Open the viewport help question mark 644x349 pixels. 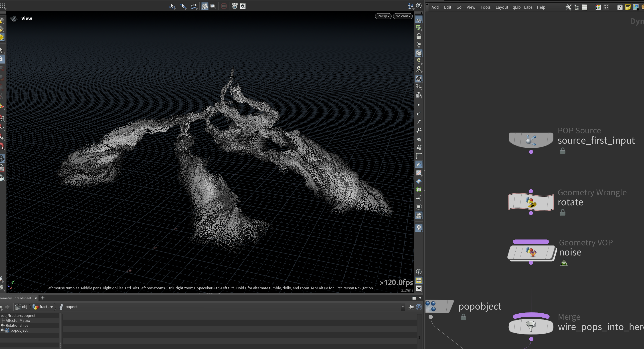click(419, 6)
